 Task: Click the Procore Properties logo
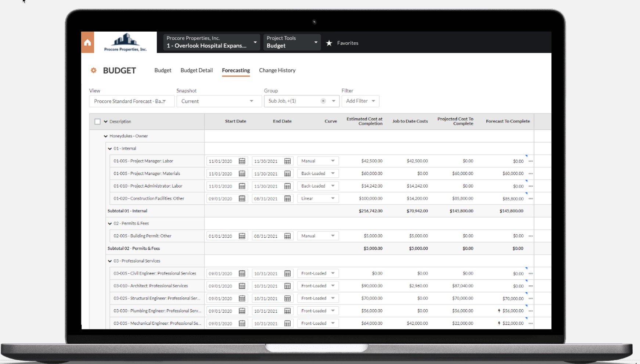point(125,43)
